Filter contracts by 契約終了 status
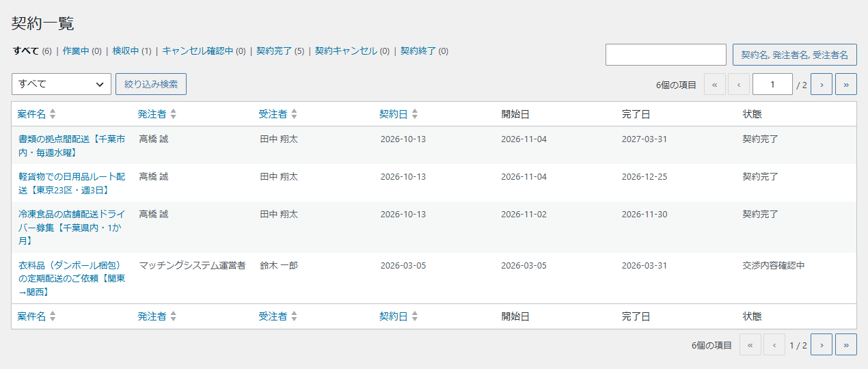This screenshot has height=369, width=868. coord(424,51)
